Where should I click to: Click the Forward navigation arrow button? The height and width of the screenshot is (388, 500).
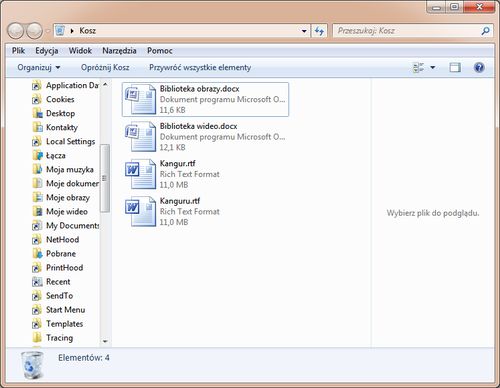pos(34,31)
